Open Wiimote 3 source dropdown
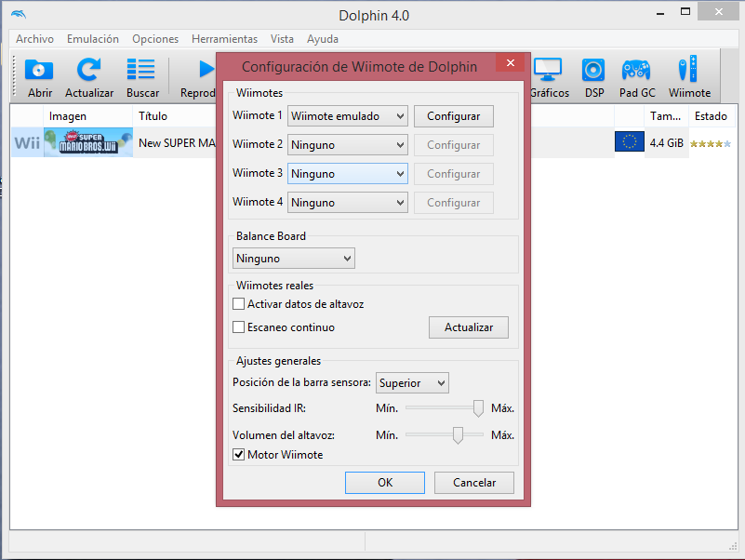This screenshot has width=745, height=560. point(347,174)
